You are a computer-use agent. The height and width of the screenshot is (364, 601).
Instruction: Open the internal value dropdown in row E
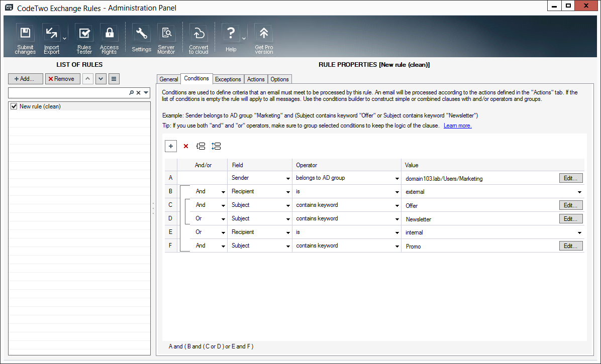579,233
